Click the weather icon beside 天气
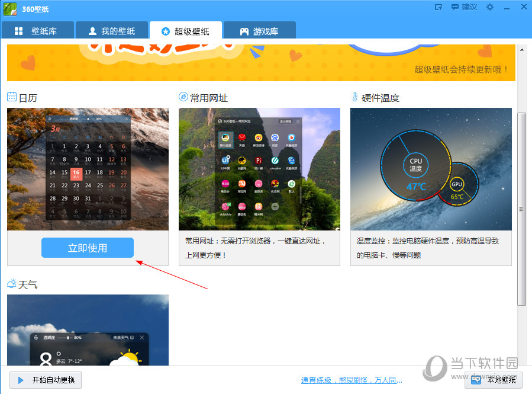Screen dimensions: 532x394 12,284
